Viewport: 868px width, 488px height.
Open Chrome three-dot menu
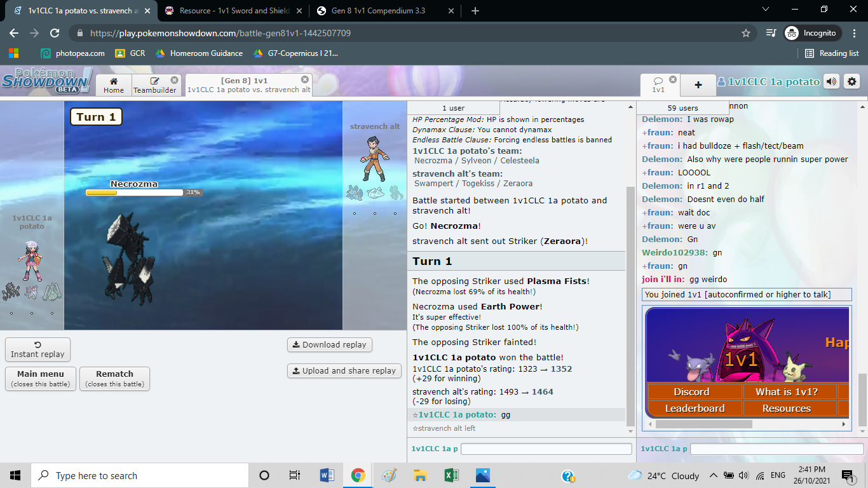pos(853,33)
